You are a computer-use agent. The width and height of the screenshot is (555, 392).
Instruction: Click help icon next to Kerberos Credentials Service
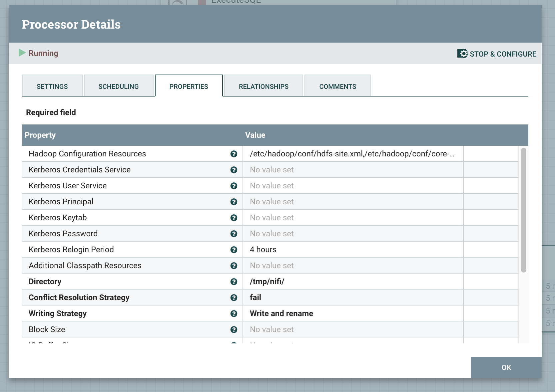click(234, 170)
